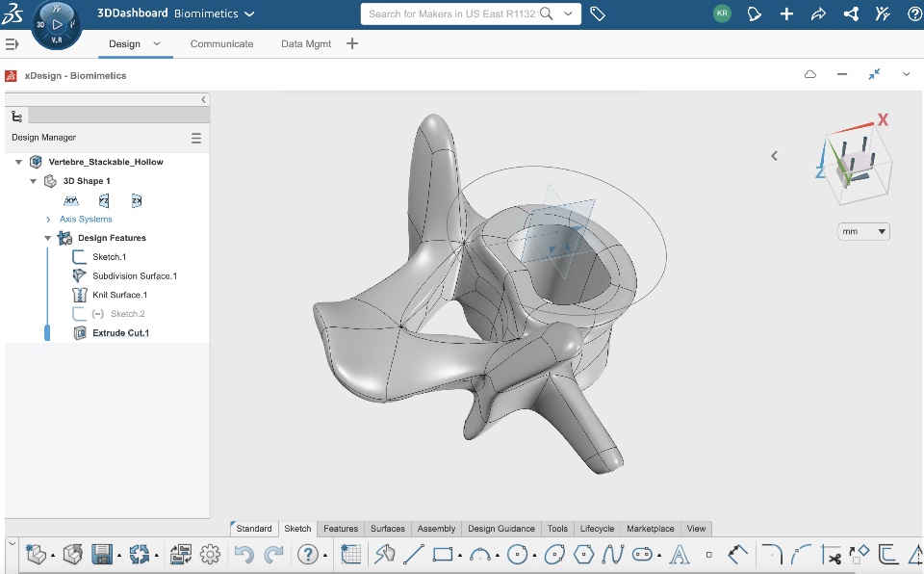Click the Save floppy disk icon

click(x=102, y=555)
